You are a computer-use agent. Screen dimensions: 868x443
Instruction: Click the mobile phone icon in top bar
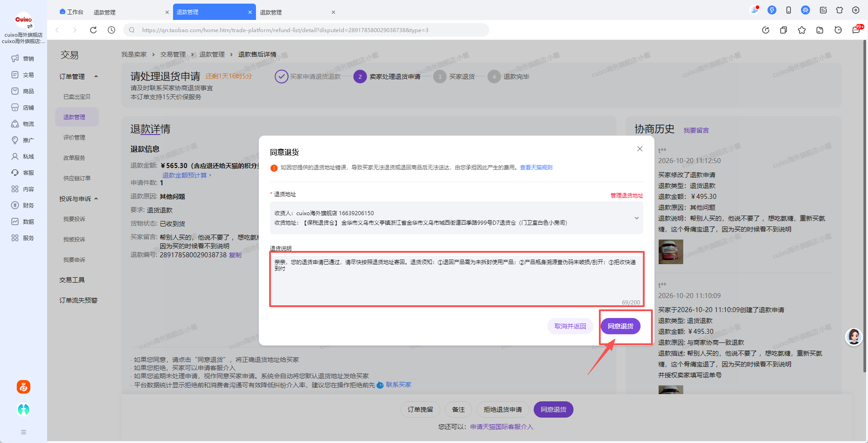click(789, 10)
